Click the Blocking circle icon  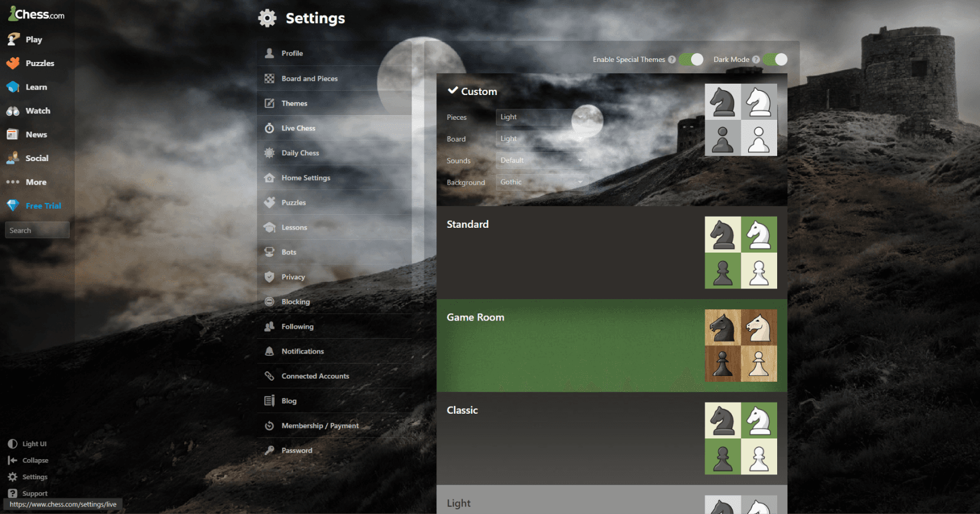click(x=269, y=302)
